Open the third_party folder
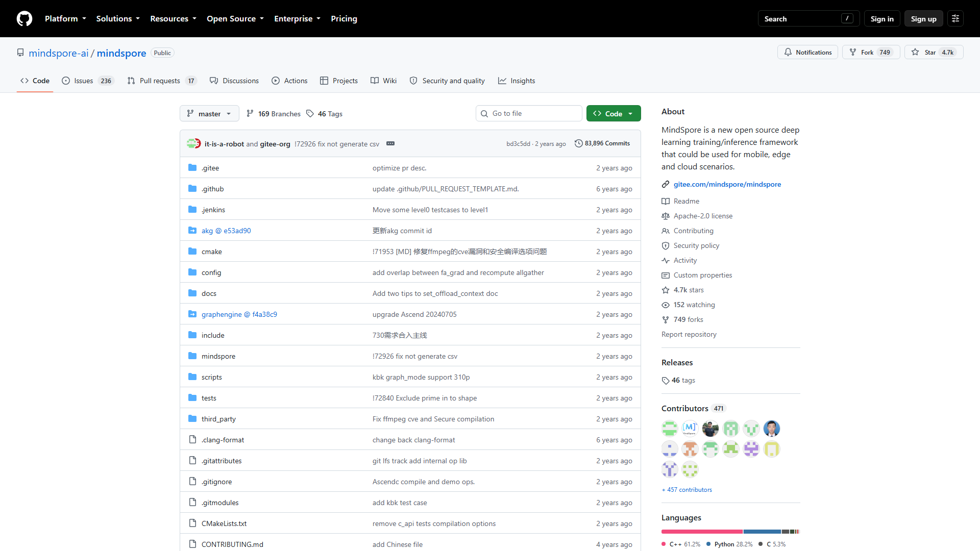Screen dimensions: 980x551 pyautogui.click(x=218, y=419)
